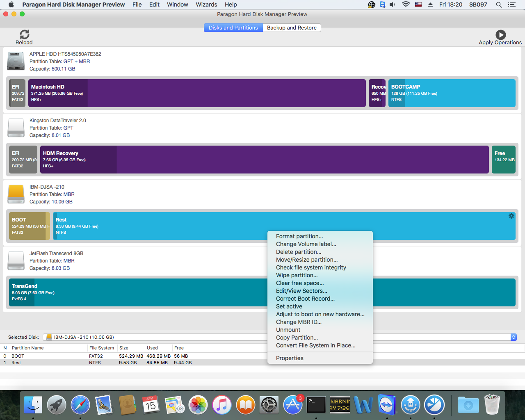Open Spotlight search in menu bar
The height and width of the screenshot is (420, 525).
click(499, 5)
